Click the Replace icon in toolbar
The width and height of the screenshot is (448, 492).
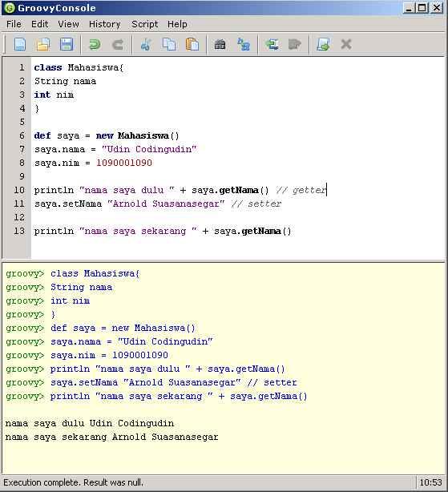pyautogui.click(x=244, y=44)
